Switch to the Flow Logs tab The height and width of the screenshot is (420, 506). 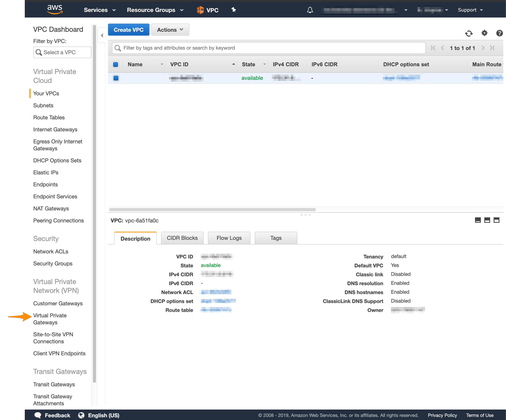coord(229,238)
